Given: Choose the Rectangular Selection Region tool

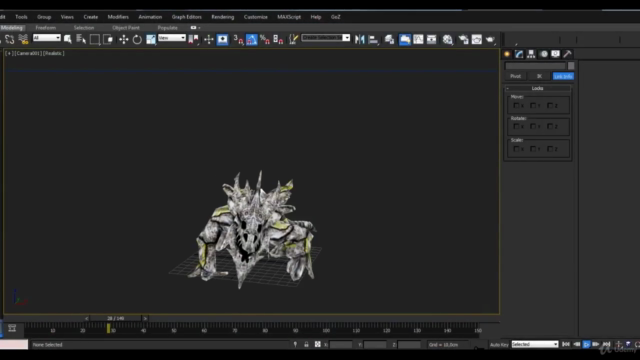Looking at the screenshot, I should [x=95, y=39].
